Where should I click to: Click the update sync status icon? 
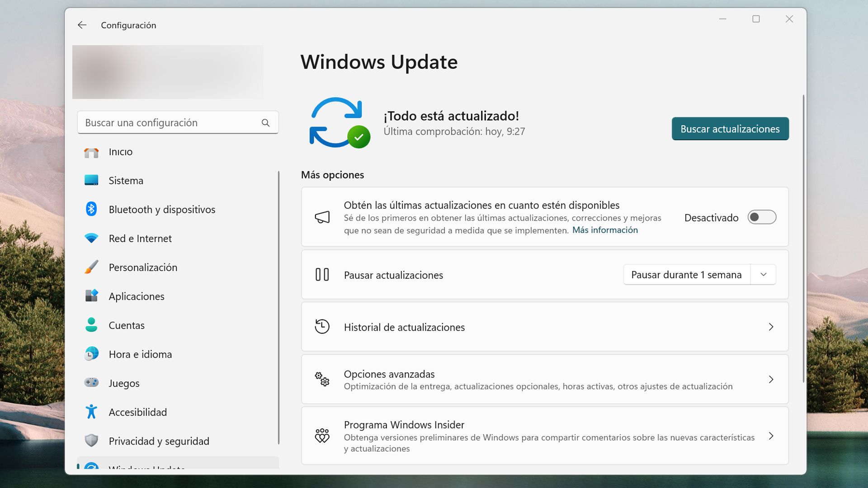click(340, 123)
